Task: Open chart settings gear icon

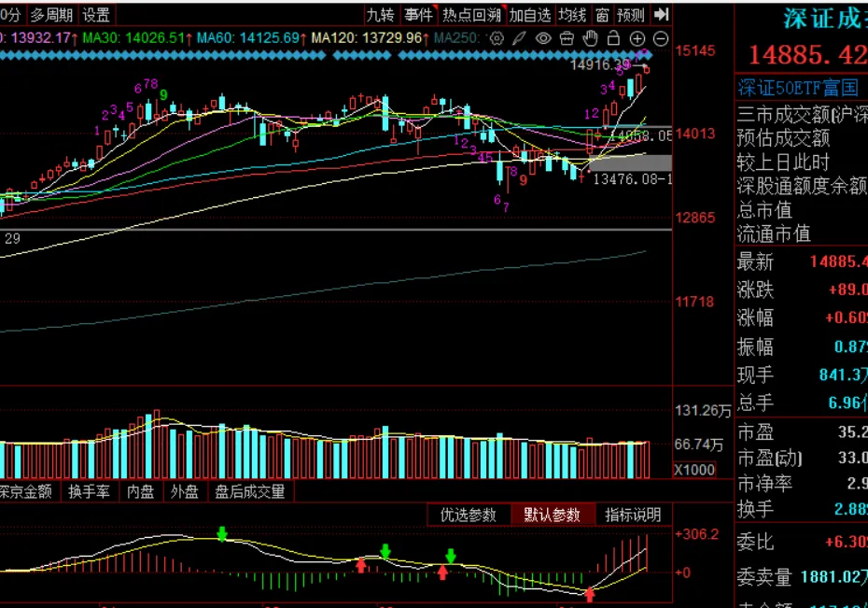Action: (497, 38)
